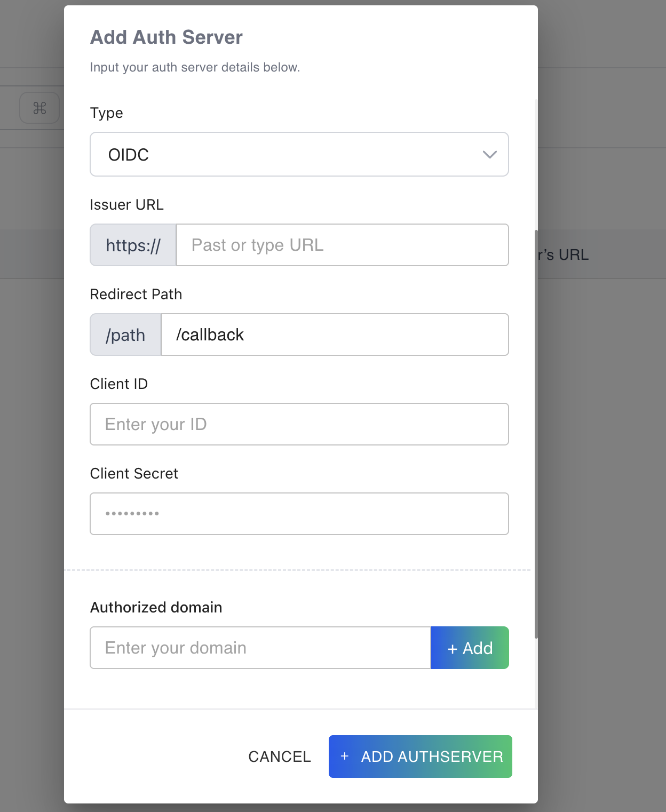Image resolution: width=666 pixels, height=812 pixels.
Task: Click the https:// prefix box
Action: 133,245
